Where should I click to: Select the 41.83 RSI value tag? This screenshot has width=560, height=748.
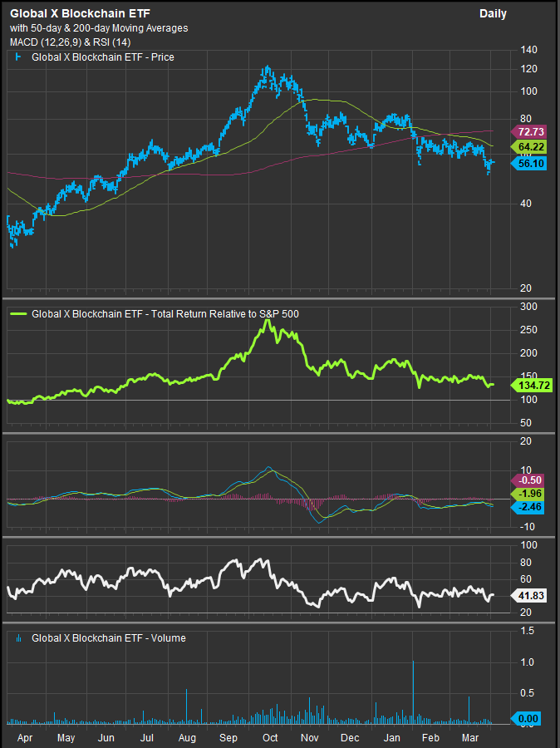[529, 595]
